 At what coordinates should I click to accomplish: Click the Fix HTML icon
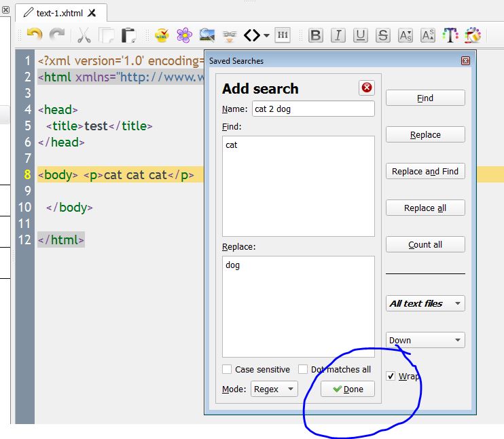(162, 35)
